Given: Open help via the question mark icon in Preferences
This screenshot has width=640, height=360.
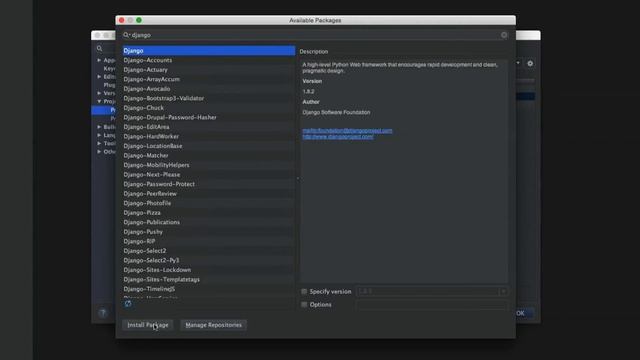Looking at the screenshot, I should point(103,313).
